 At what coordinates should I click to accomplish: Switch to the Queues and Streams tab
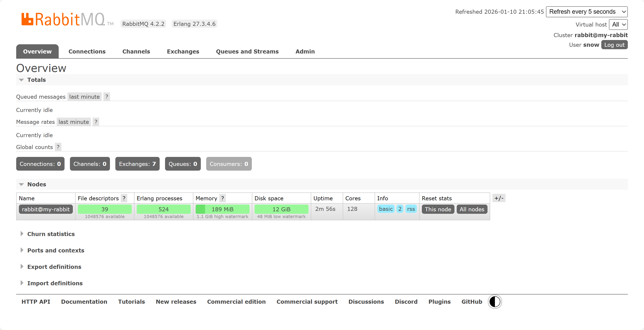pos(247,51)
